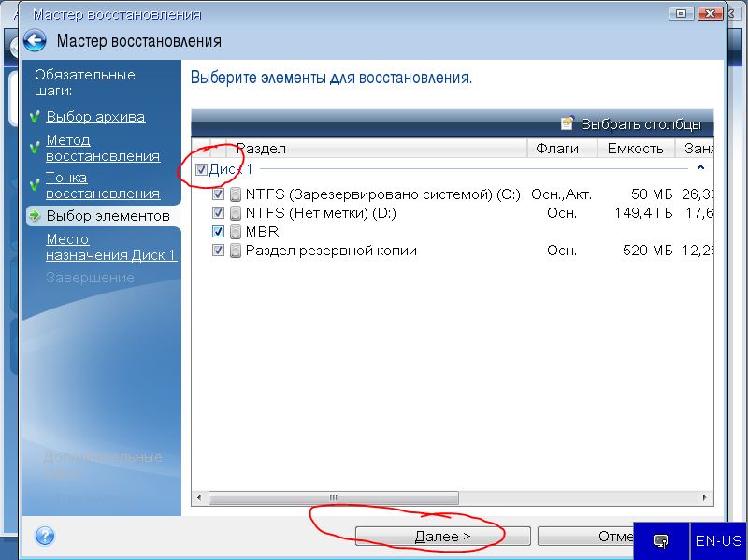748x560 pixels.
Task: Open the Метод восстановления step
Action: [x=102, y=148]
